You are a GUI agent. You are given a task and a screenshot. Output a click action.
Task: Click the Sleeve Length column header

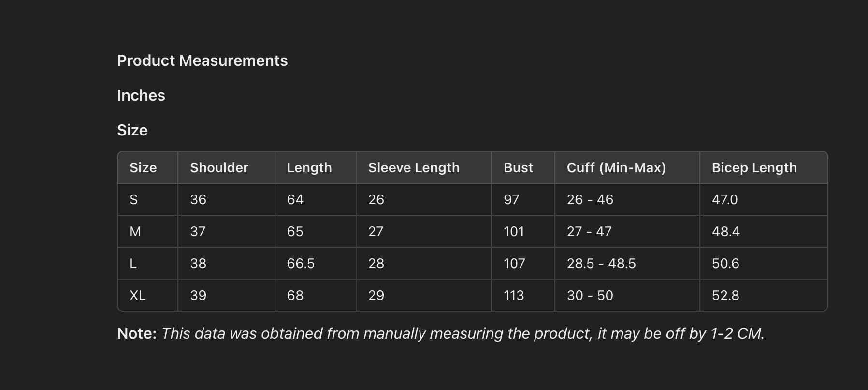click(414, 167)
